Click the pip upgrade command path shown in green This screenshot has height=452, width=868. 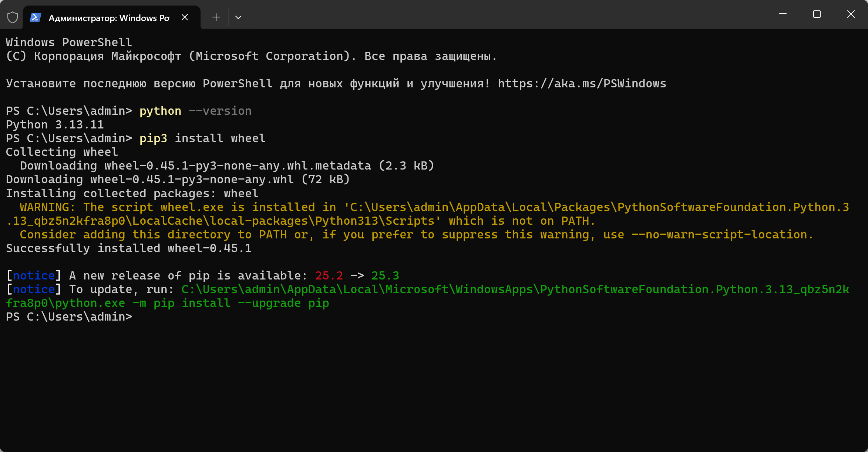[x=518, y=289]
